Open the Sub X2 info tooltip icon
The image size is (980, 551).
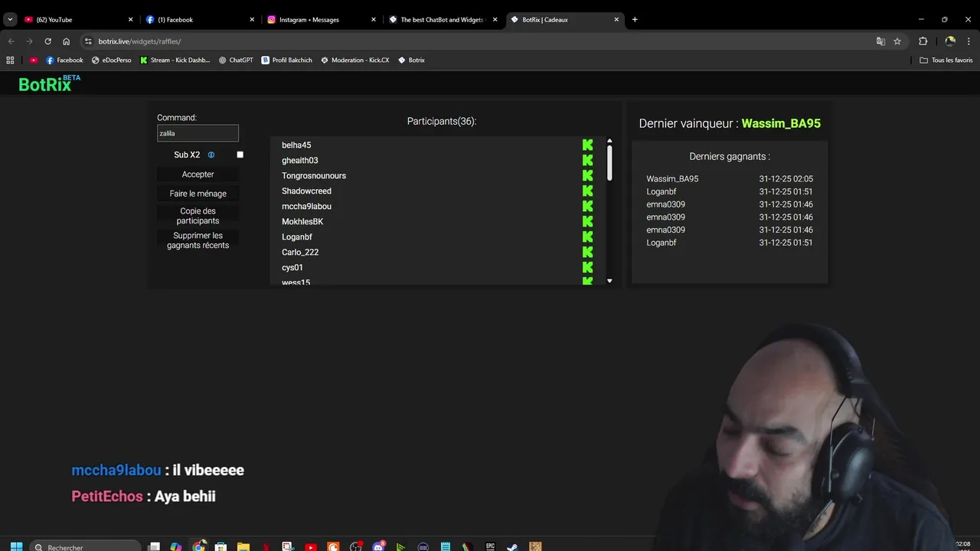coord(211,155)
